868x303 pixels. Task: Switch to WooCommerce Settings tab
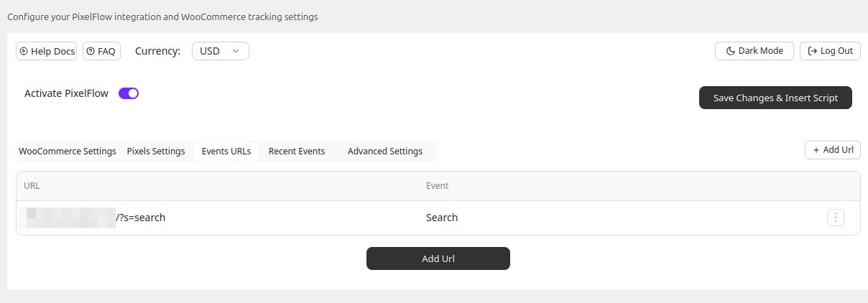pos(68,151)
